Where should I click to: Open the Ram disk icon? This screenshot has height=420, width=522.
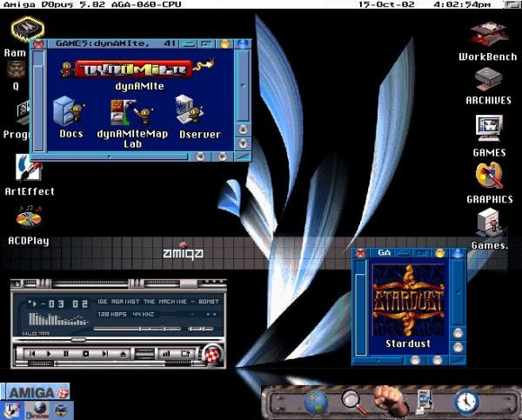(27, 30)
